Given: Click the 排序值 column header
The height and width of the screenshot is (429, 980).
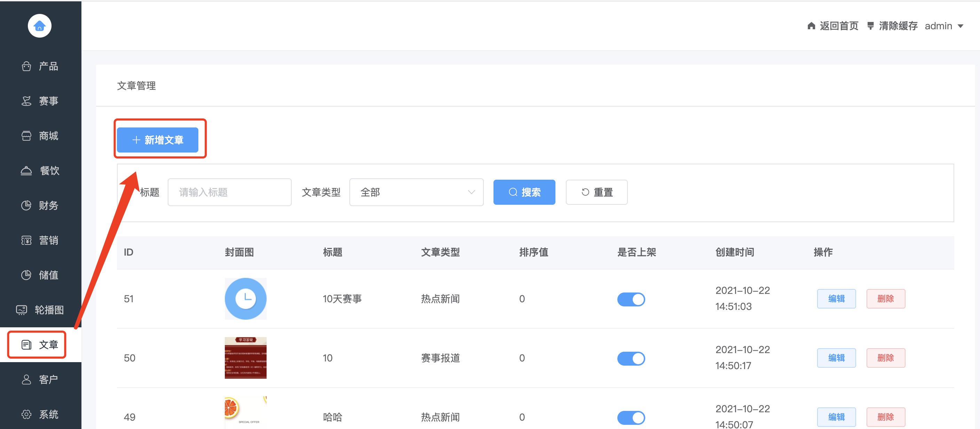Looking at the screenshot, I should (534, 252).
